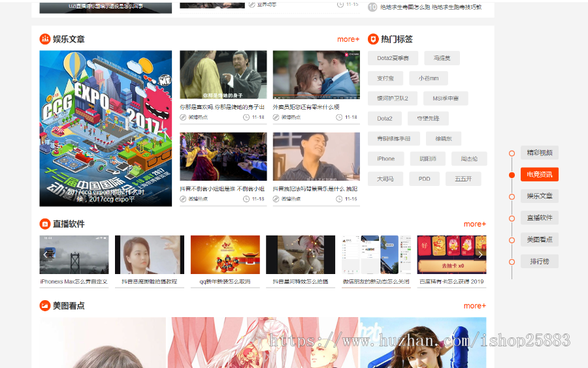Click clock icon under 外卖员距您还有 article
This screenshot has width=588, height=368.
[x=339, y=117]
